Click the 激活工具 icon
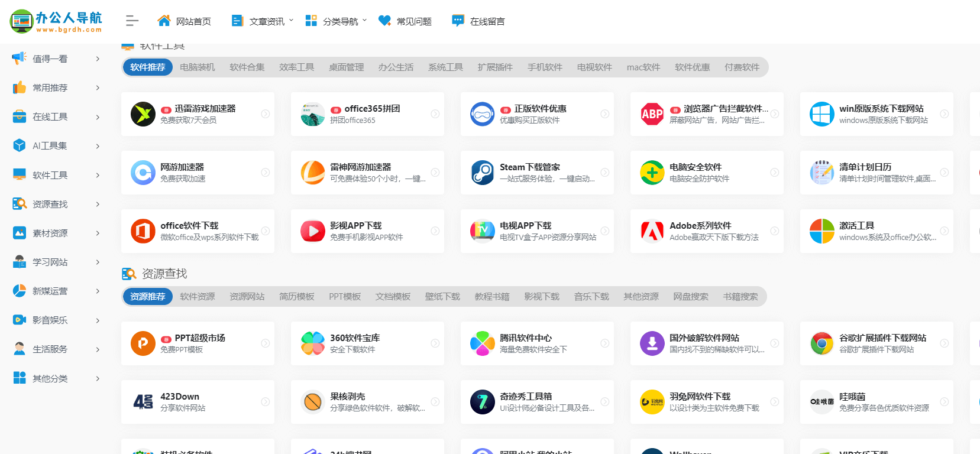 (822, 231)
